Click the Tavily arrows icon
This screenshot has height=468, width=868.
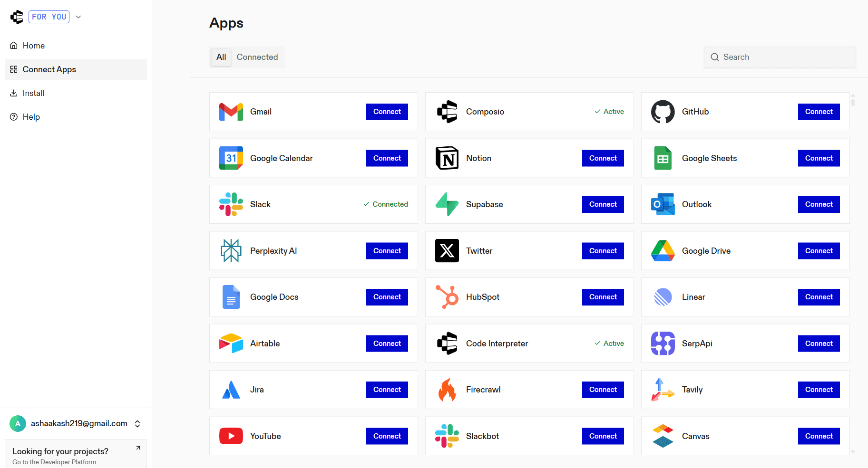pos(663,390)
